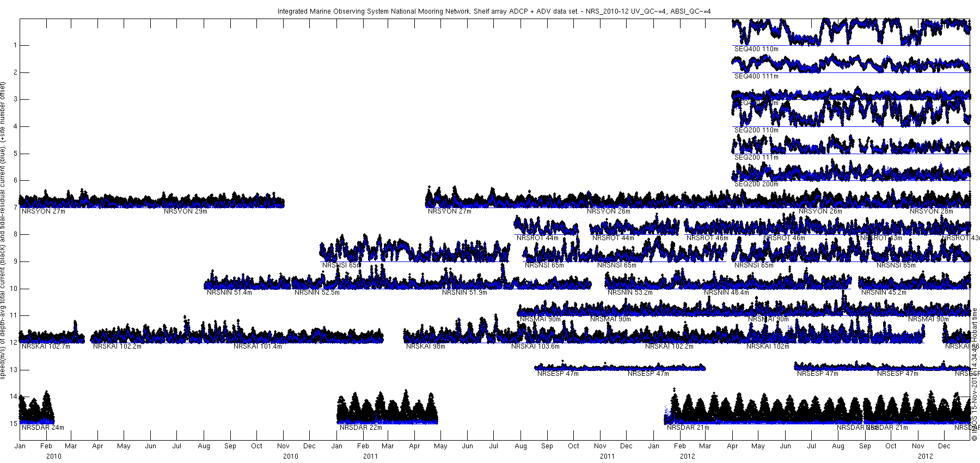Click the Jan 2010 x-axis tick label

coord(20,446)
